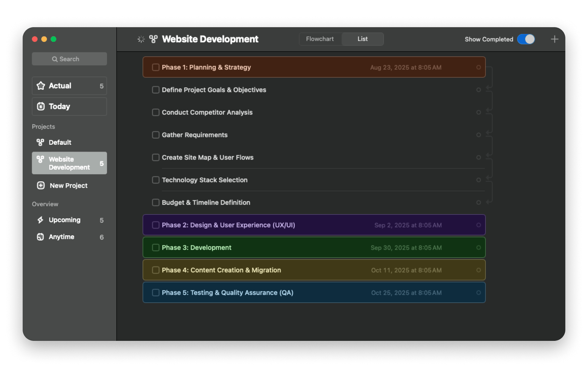
Task: Click flowchart icon next to Website Development title
Action: 153,39
